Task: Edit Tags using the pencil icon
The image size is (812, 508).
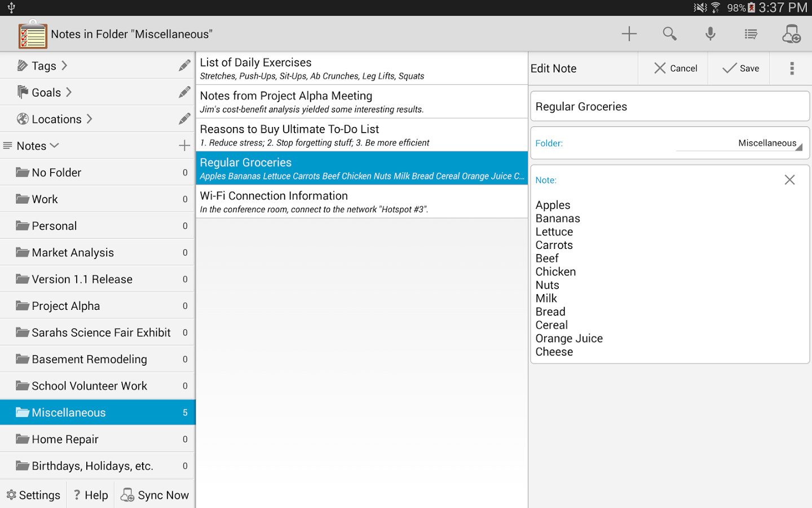Action: [184, 65]
